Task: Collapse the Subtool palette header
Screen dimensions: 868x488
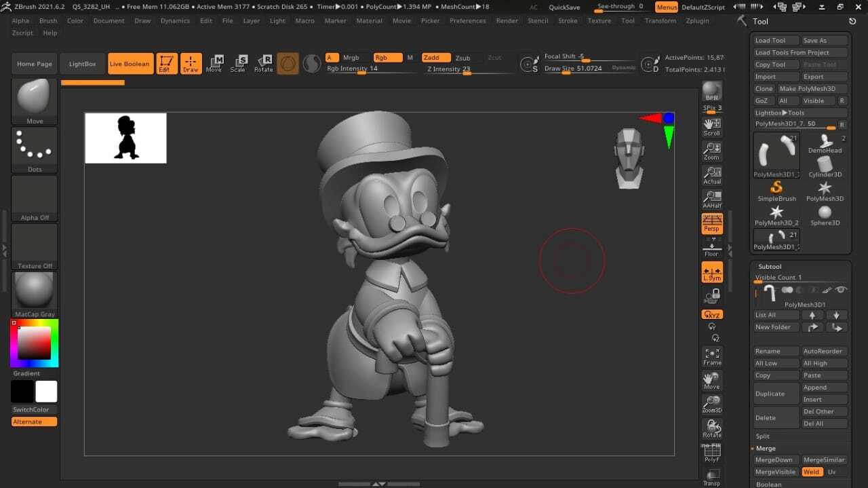Action: (x=770, y=267)
